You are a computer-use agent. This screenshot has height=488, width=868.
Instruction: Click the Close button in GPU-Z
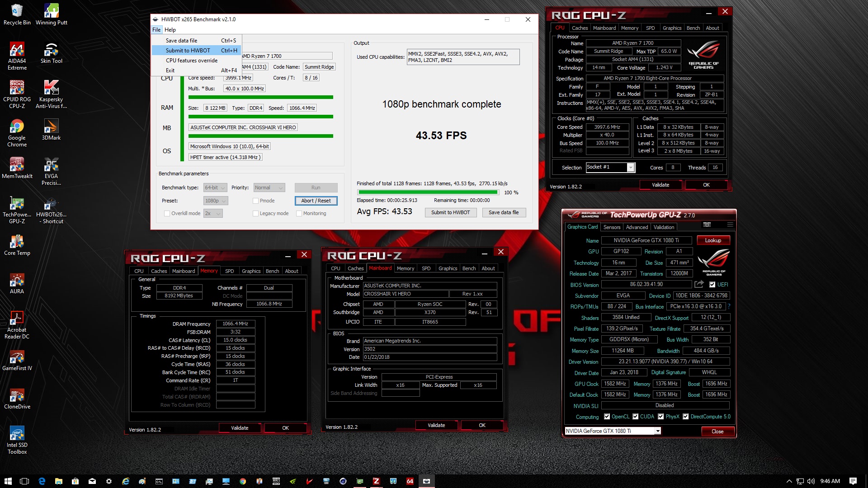pyautogui.click(x=717, y=432)
